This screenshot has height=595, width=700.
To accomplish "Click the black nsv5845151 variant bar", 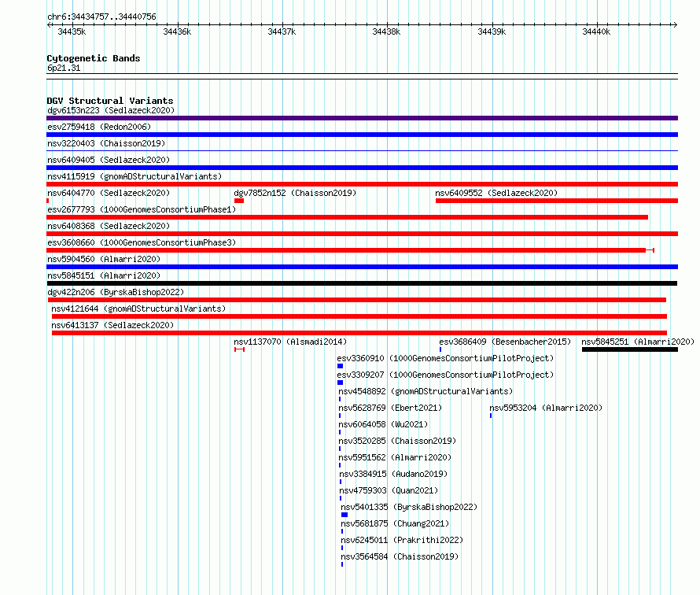I will pos(362,283).
